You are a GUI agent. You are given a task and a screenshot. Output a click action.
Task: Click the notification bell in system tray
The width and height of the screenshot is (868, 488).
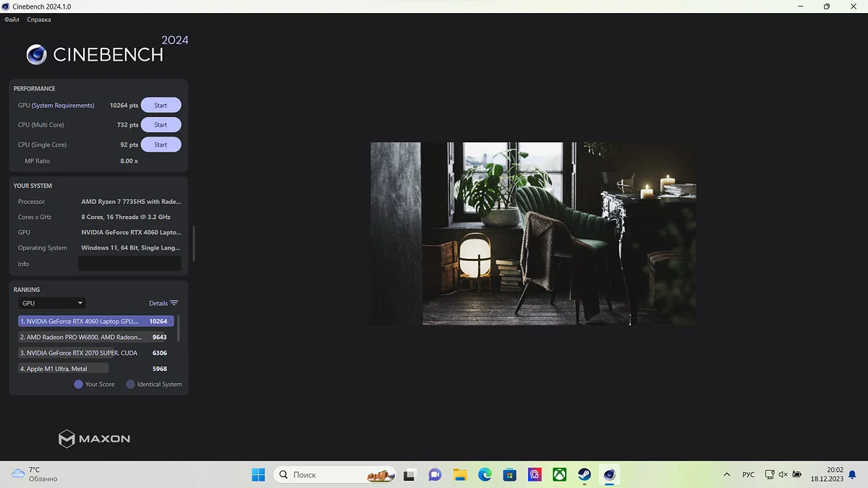click(851, 474)
